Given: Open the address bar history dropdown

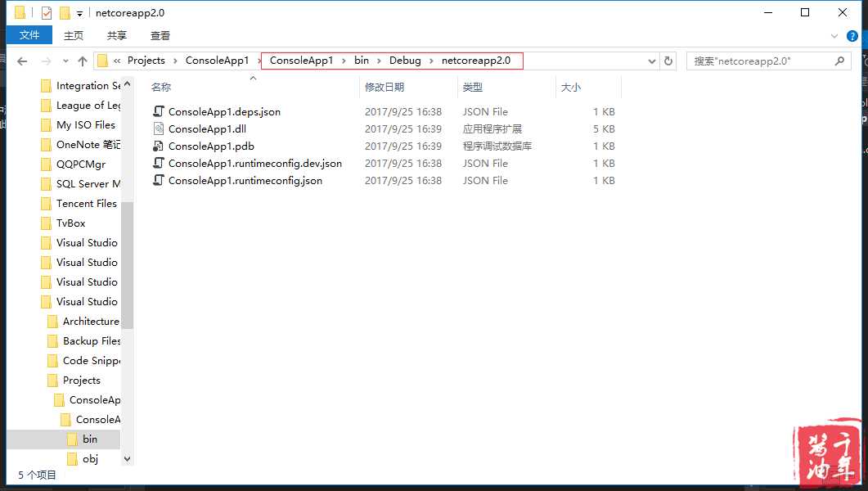Looking at the screenshot, I should coord(652,61).
